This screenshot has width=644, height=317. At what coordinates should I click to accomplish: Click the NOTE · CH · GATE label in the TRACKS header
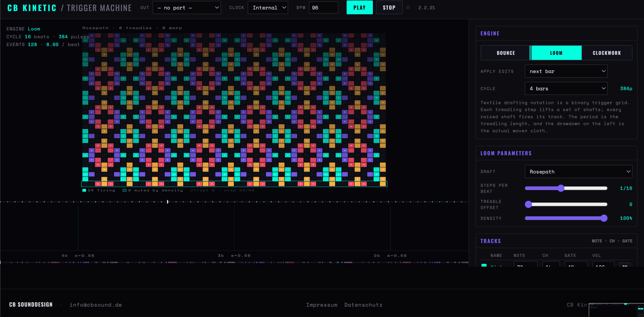(612, 241)
